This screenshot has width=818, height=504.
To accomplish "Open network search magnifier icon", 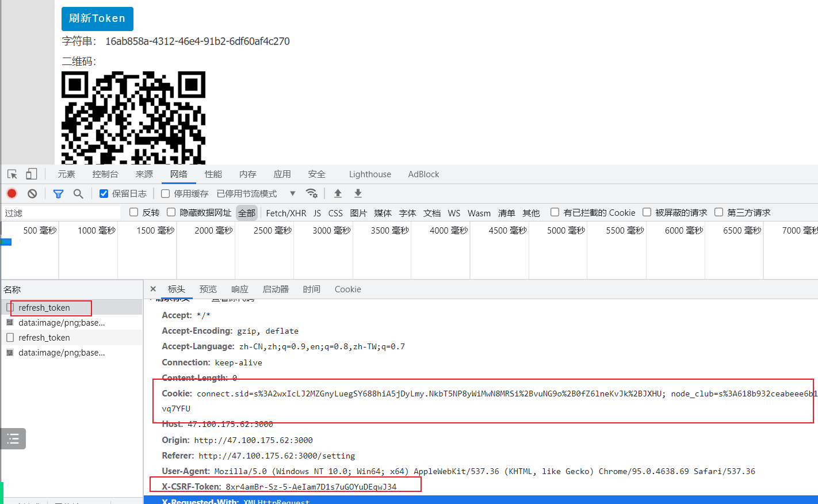I will pyautogui.click(x=78, y=194).
